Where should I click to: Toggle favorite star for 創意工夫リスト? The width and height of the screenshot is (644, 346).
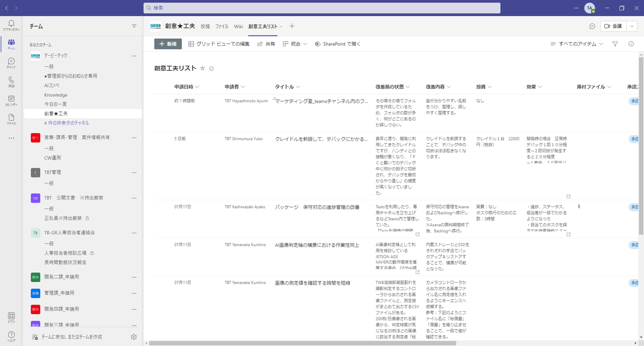tap(203, 68)
